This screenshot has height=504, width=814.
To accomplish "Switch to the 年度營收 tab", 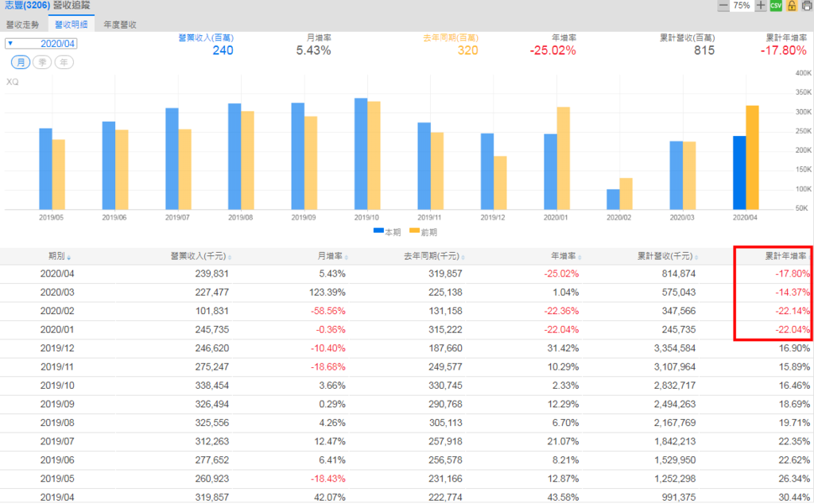I will (120, 25).
